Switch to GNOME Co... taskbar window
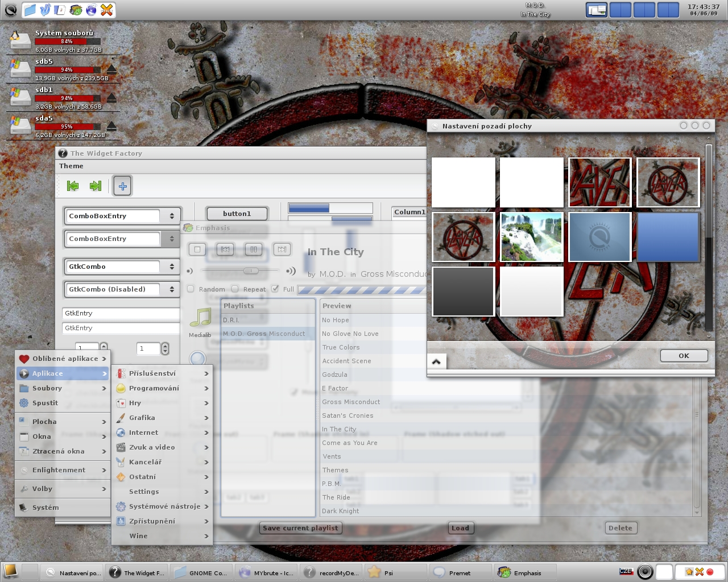This screenshot has width=728, height=582. [x=202, y=572]
